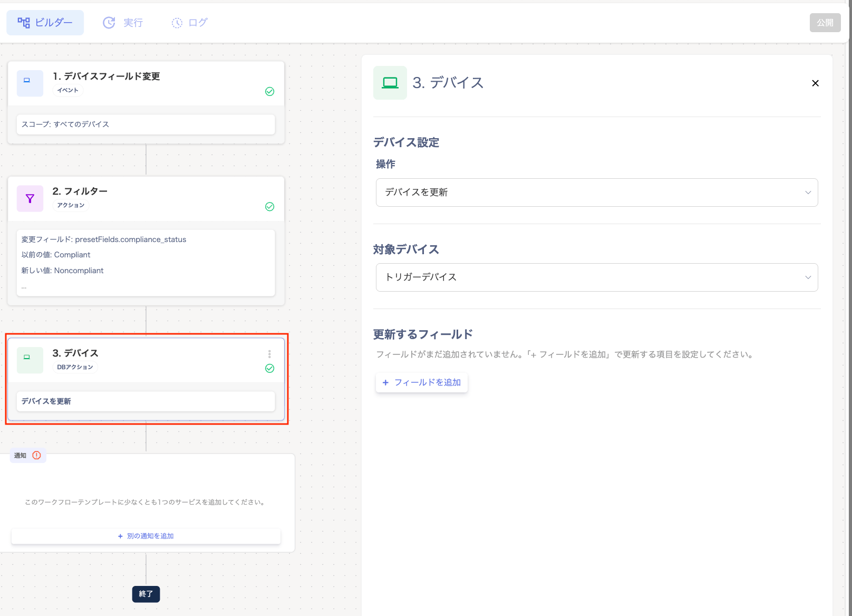Click green check on フィルター card
852x616 pixels.
(269, 206)
